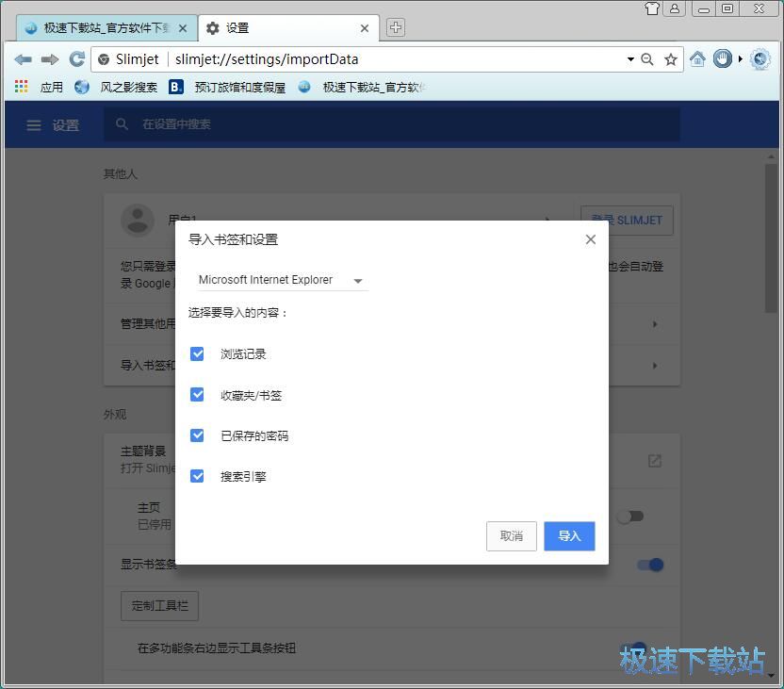Open a new tab with plus button
This screenshot has height=689, width=784.
[396, 27]
